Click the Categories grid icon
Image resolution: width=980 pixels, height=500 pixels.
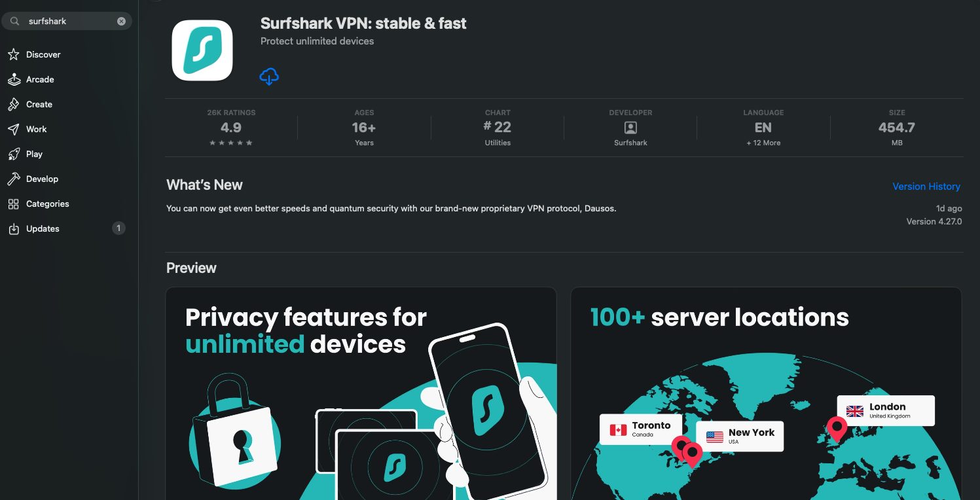point(14,204)
